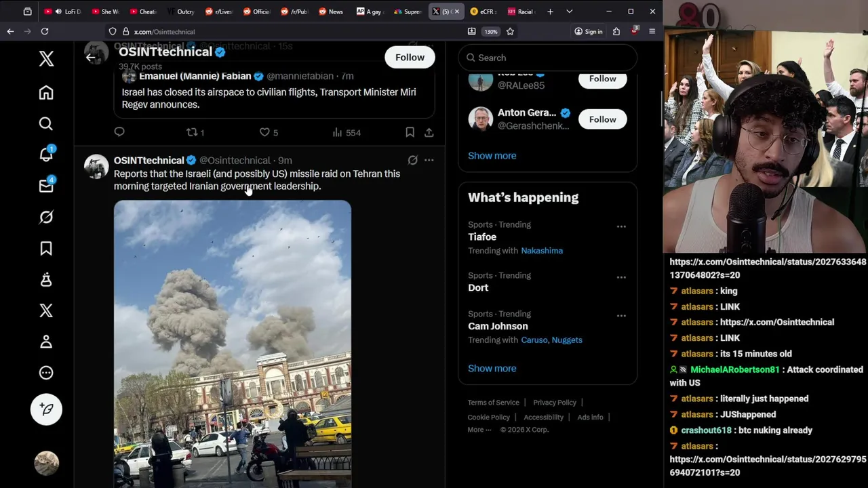Open Grok icon in sidebar

pos(46,217)
